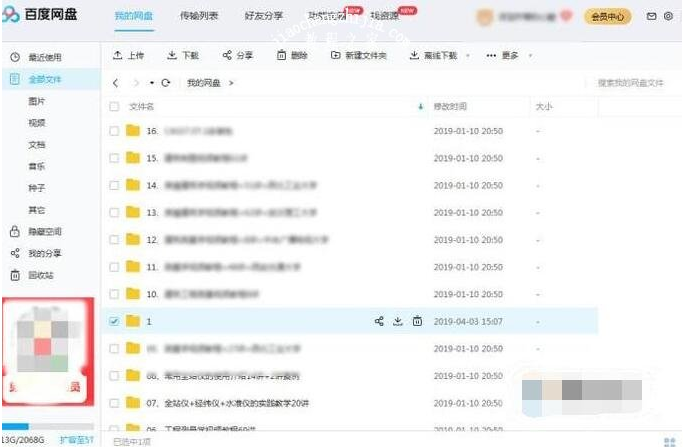Screen dimensions: 689x447
Task: Switch to the 找资源 tab
Action: [x=385, y=16]
